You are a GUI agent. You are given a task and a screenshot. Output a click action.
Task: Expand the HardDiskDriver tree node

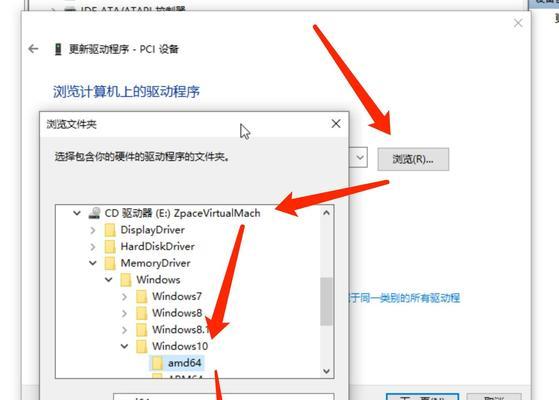93,247
